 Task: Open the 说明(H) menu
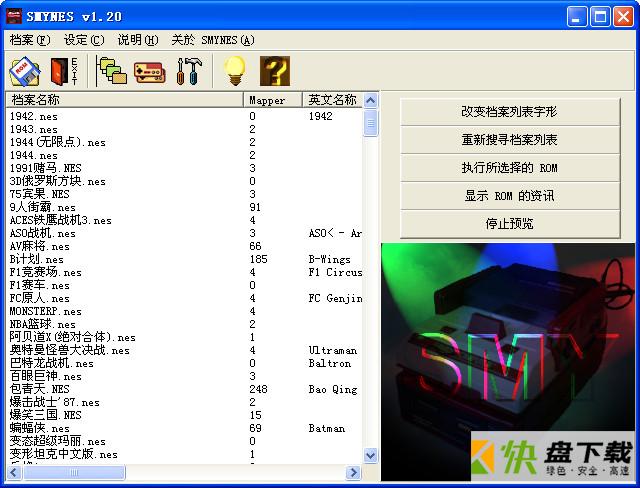coord(138,40)
